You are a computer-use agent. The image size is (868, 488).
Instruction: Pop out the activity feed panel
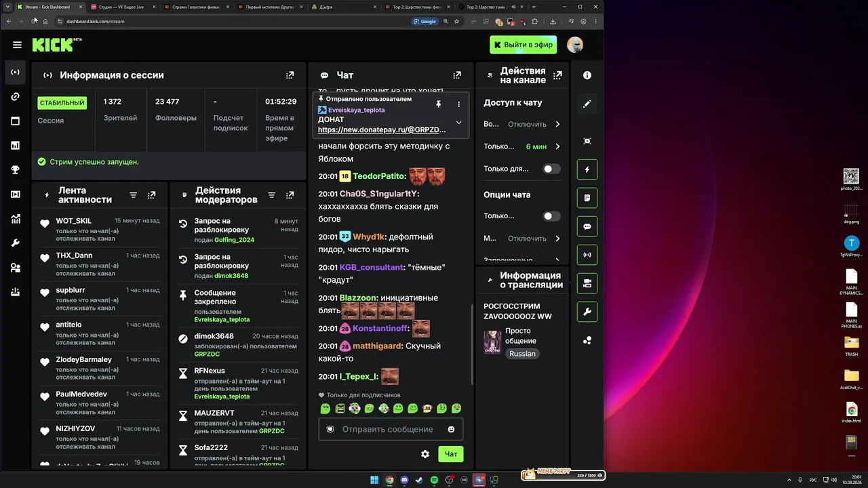point(152,195)
